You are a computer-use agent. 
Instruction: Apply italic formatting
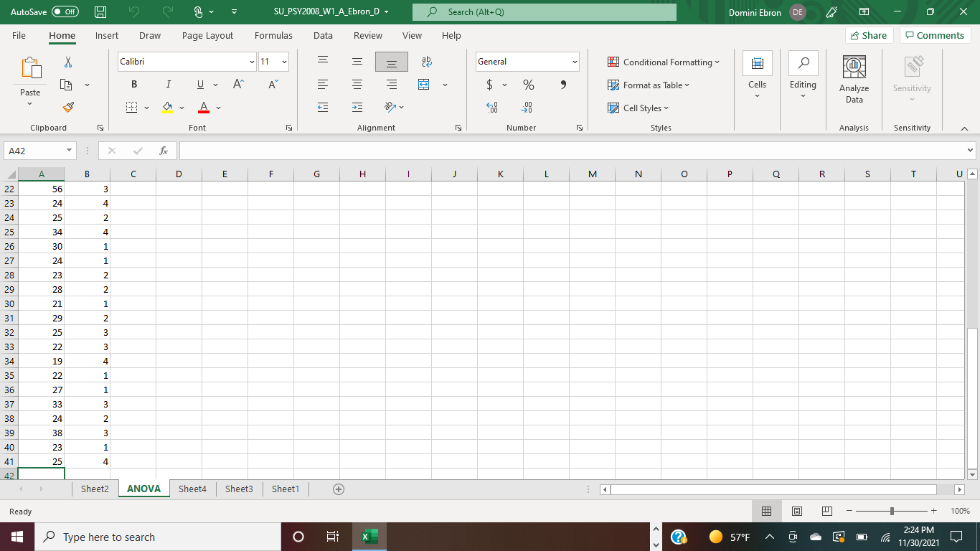pos(168,84)
